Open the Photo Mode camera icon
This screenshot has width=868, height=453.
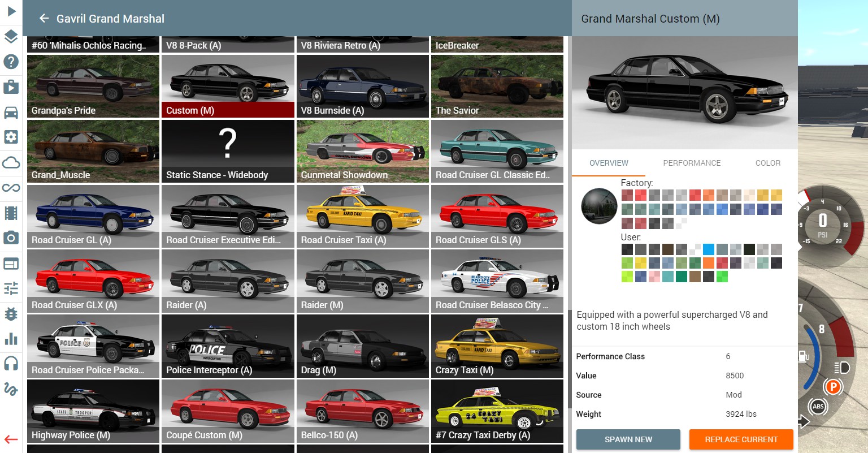(x=11, y=238)
